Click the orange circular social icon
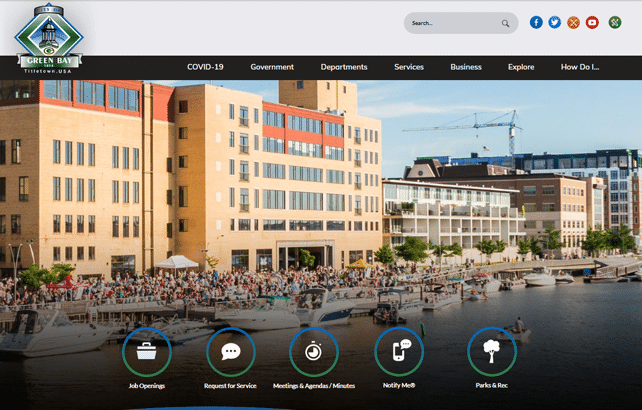 (573, 22)
